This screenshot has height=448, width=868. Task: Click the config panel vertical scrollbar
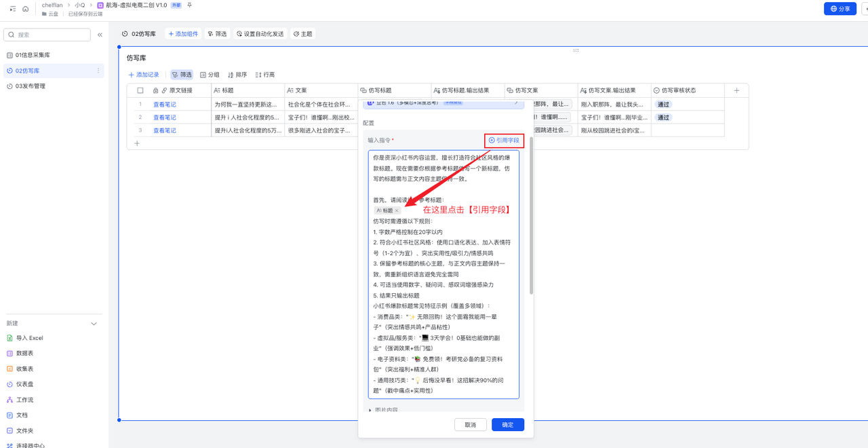532,216
